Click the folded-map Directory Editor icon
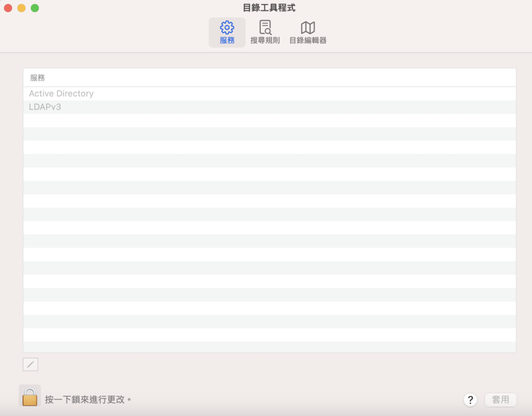This screenshot has height=416, width=532. (308, 27)
